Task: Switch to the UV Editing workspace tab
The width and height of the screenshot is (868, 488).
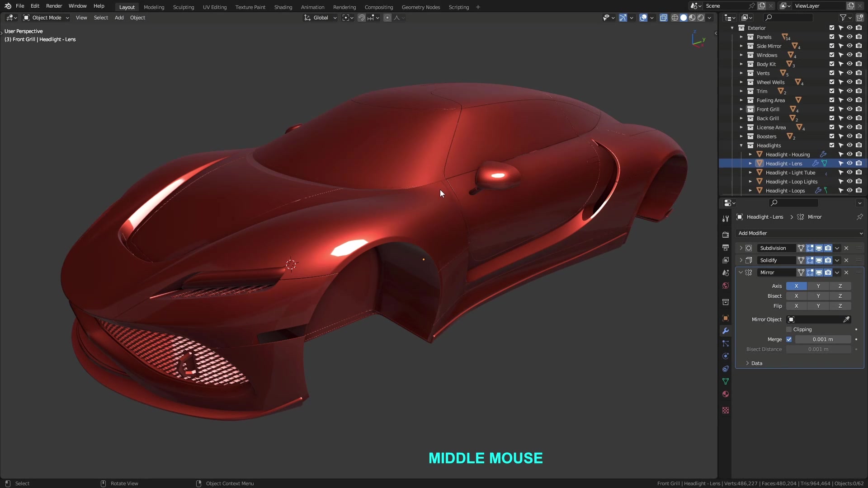Action: [x=215, y=7]
